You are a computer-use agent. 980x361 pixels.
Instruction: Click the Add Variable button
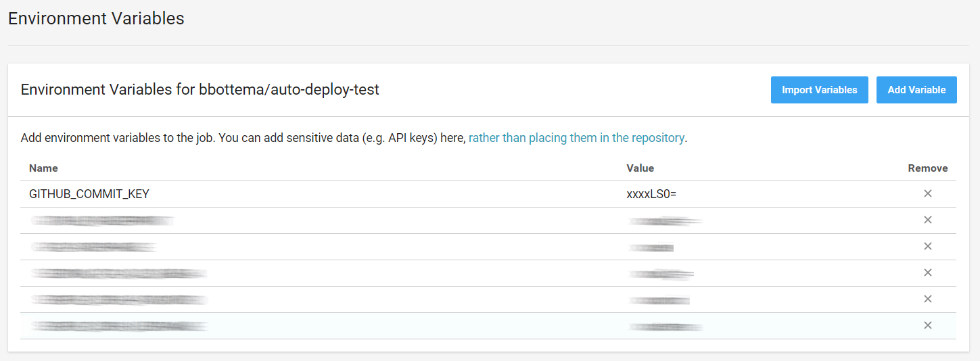[x=916, y=90]
